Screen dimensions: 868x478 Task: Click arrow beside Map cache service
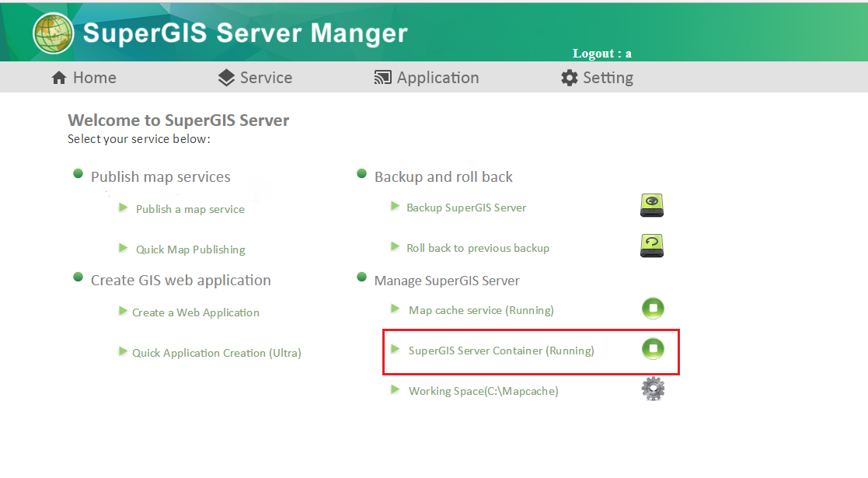[x=396, y=309]
